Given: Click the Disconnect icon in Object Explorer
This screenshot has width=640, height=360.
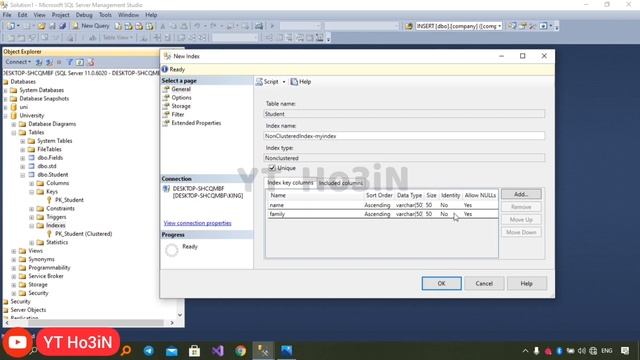Looking at the screenshot, I should [49, 62].
